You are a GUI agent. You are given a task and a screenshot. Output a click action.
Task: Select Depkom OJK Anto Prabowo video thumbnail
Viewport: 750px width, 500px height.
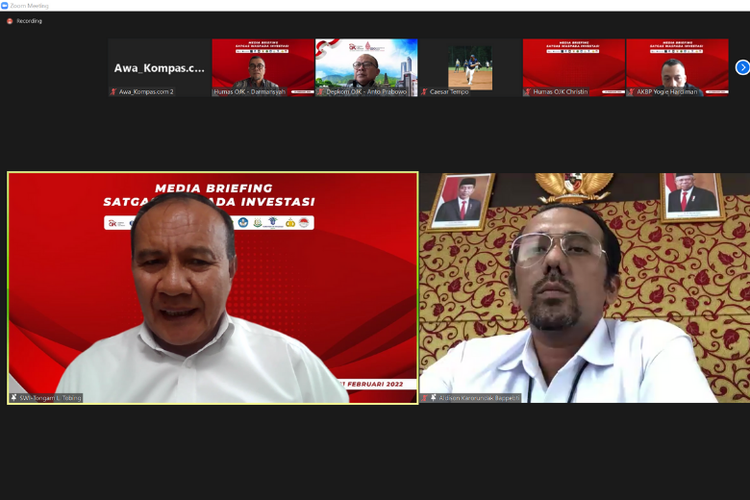point(366,65)
